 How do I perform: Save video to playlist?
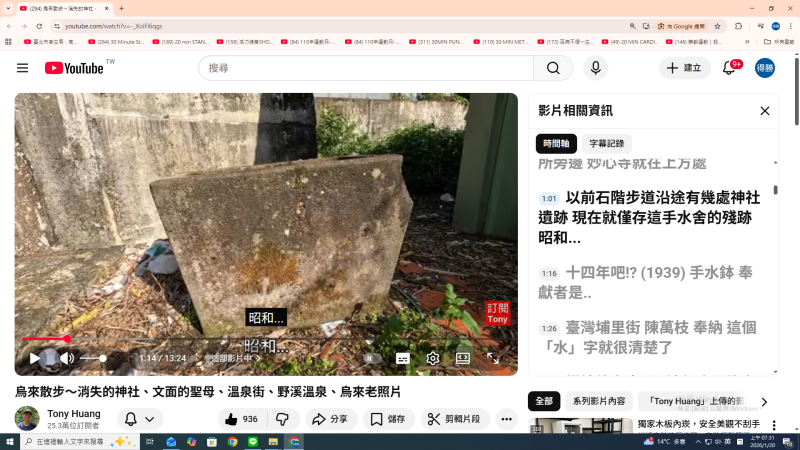click(388, 419)
